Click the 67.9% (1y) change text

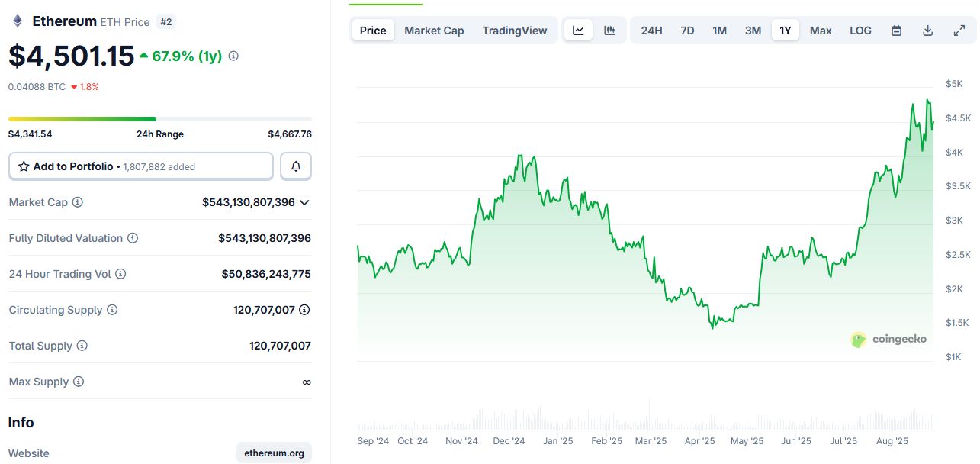(x=188, y=56)
